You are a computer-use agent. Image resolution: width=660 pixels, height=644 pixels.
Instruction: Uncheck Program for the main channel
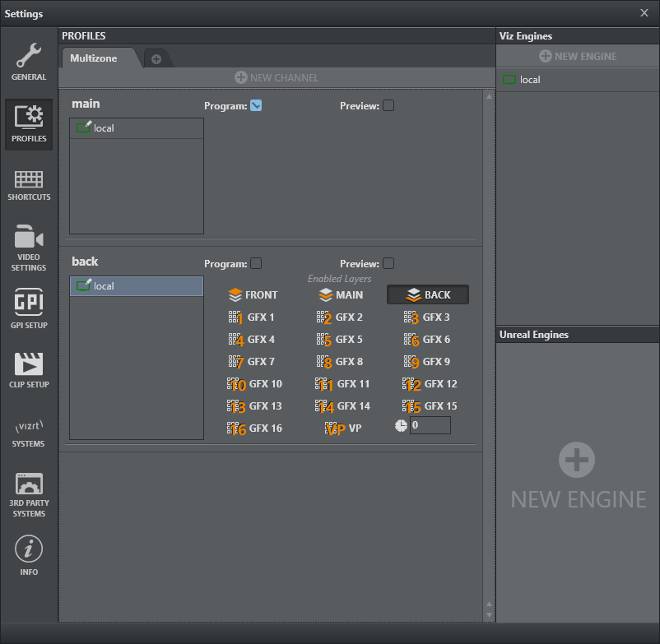coord(256,105)
